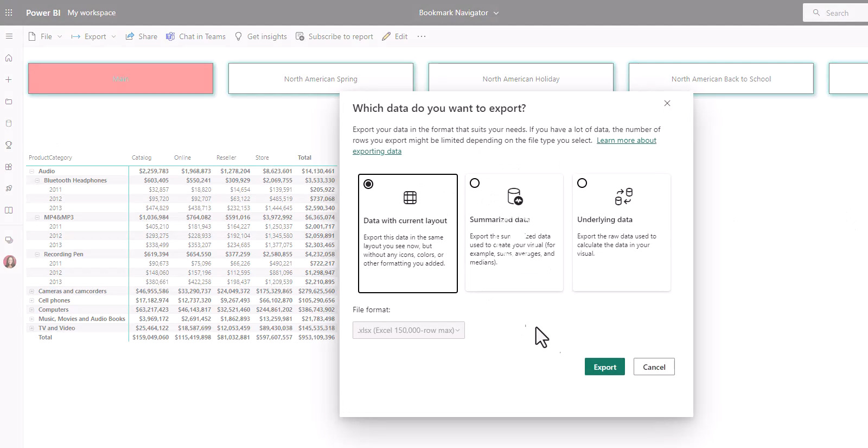
Task: Collapse the Recording Pen row
Action: point(37,254)
